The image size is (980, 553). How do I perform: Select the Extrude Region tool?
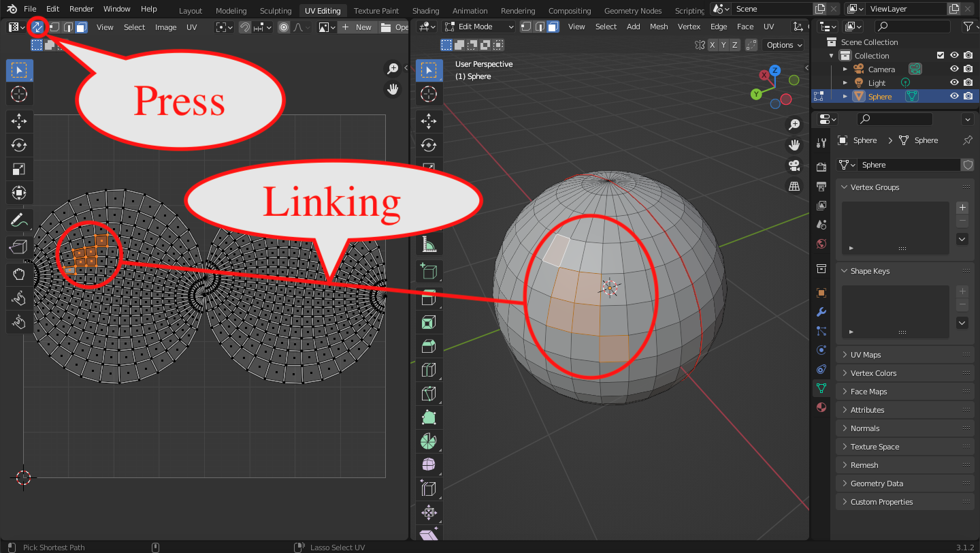click(429, 297)
